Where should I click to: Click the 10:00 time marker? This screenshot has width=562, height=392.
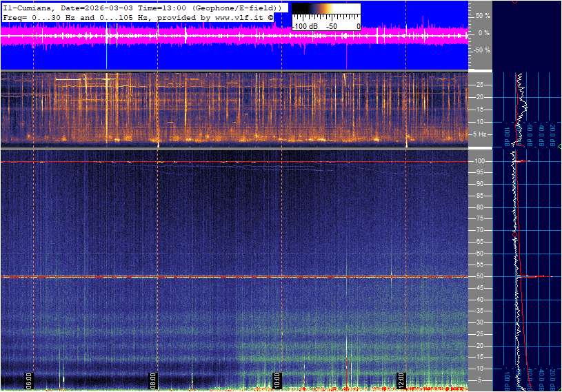277,380
